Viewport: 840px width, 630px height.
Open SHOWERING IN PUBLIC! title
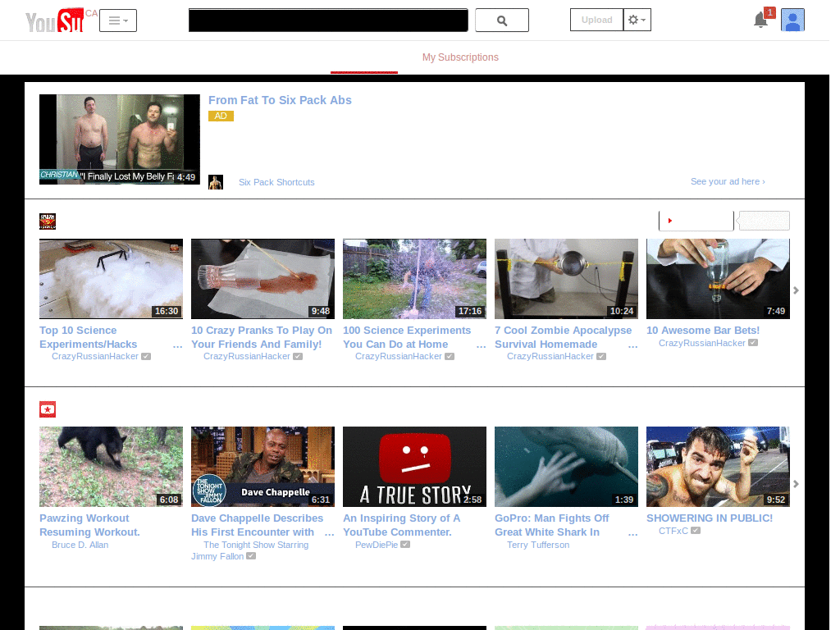pos(710,518)
